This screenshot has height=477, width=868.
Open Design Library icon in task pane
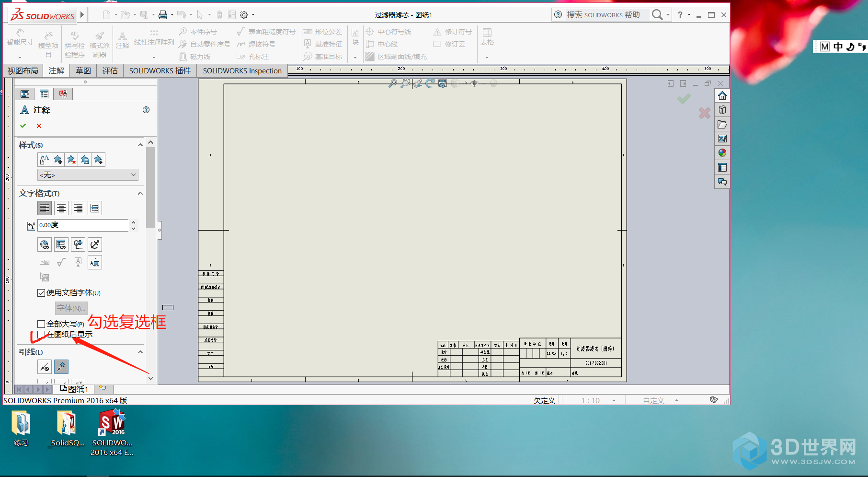tap(722, 110)
